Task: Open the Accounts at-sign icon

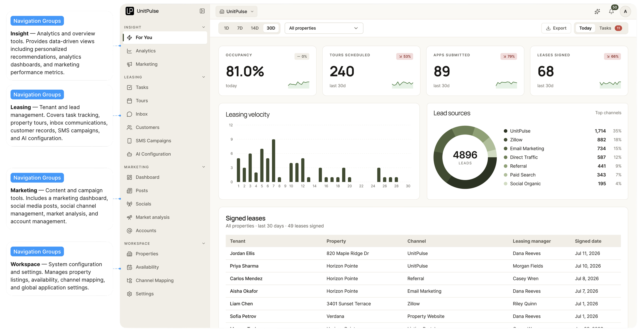Action: [129, 231]
